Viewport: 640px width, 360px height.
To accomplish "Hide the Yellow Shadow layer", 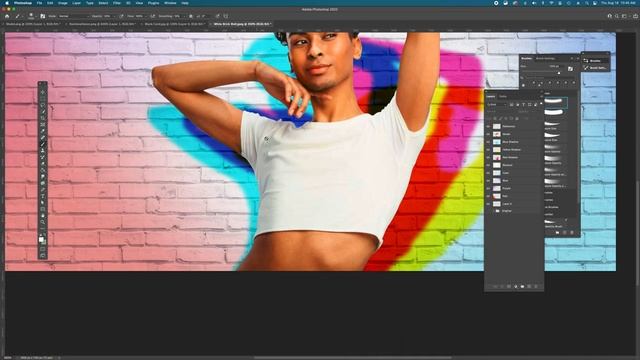I will coord(488,150).
